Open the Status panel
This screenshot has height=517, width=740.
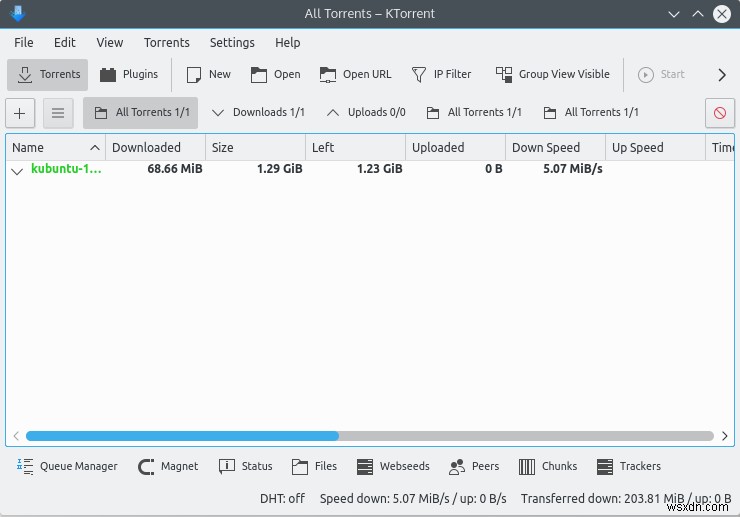coord(245,466)
